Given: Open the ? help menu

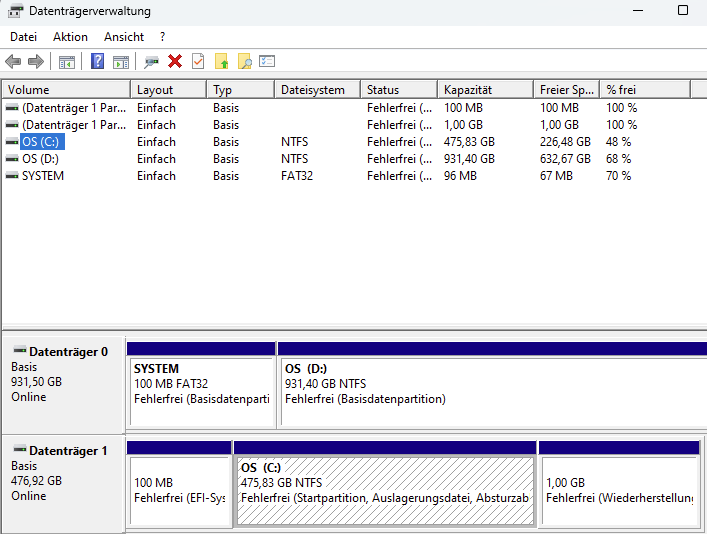Looking at the screenshot, I should 163,37.
